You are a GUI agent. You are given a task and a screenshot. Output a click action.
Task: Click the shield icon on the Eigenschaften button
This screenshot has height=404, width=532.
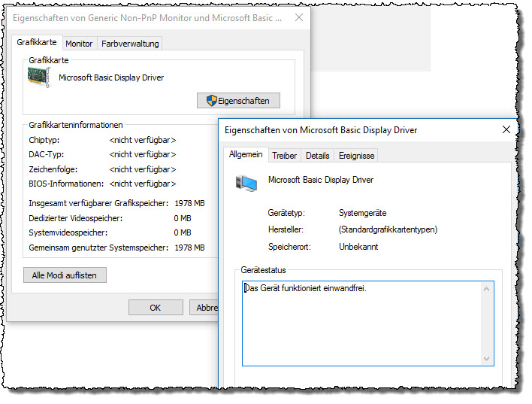211,101
